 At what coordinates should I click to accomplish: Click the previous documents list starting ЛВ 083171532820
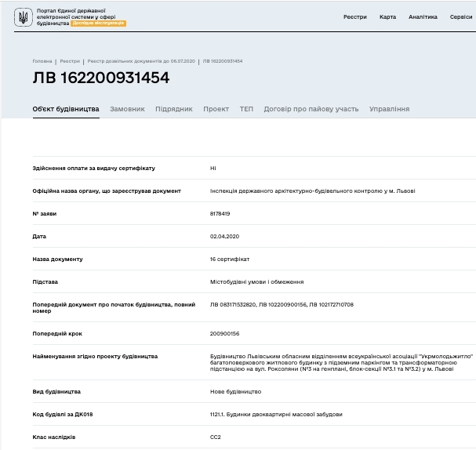click(x=282, y=305)
